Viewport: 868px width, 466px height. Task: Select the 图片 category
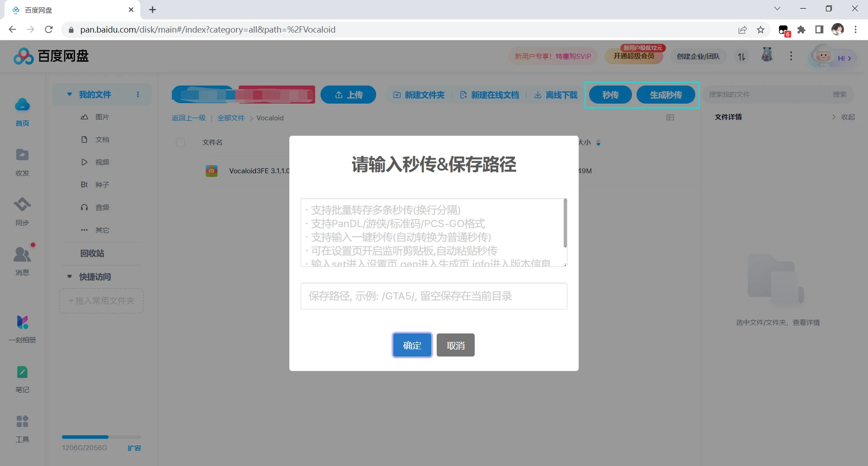tap(102, 117)
